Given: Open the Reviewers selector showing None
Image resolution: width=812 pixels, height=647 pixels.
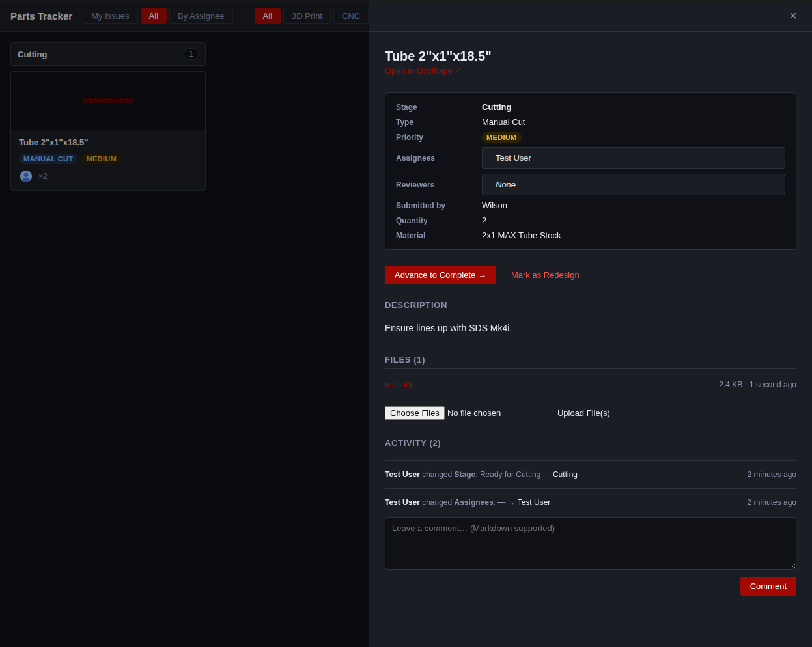Looking at the screenshot, I should [633, 184].
